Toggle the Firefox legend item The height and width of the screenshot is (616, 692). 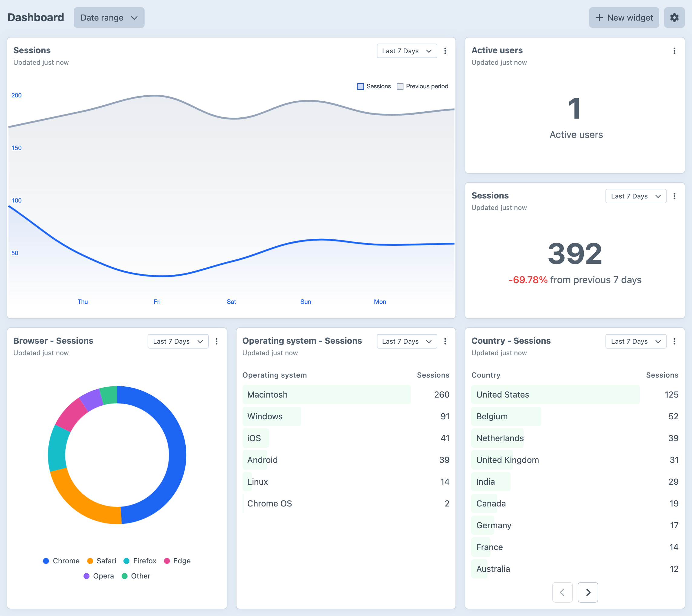(140, 561)
